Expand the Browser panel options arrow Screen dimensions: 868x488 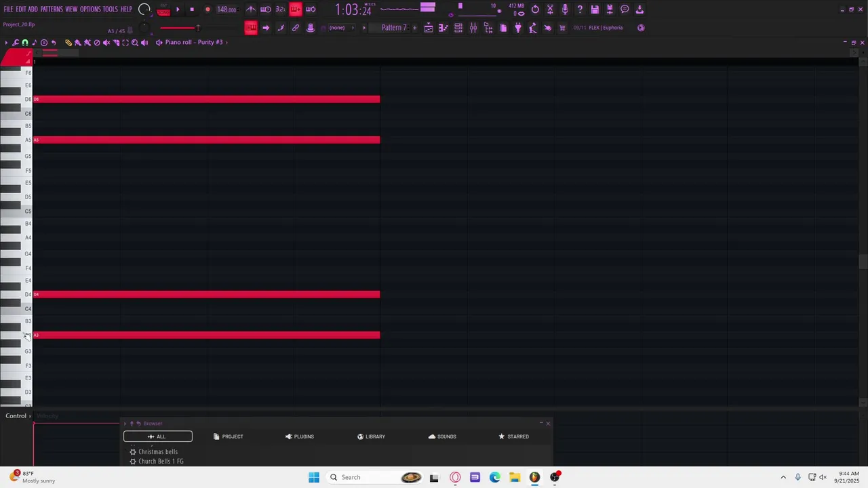click(125, 424)
